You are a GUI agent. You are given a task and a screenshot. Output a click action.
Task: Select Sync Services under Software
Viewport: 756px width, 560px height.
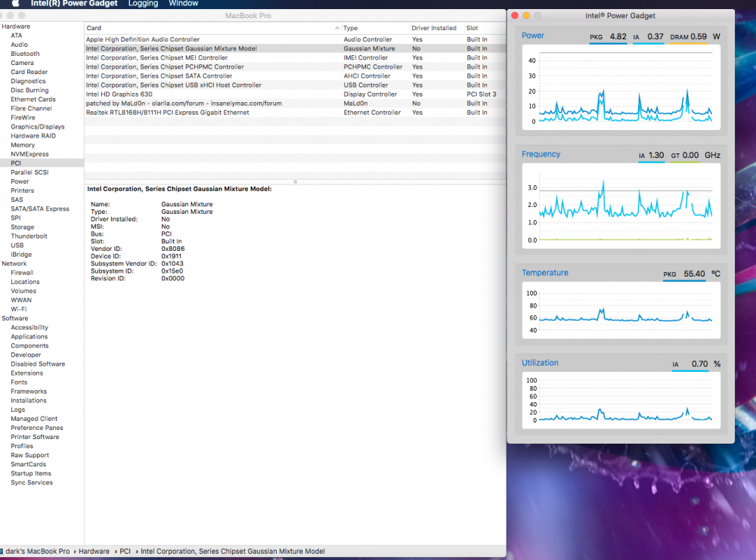click(32, 483)
